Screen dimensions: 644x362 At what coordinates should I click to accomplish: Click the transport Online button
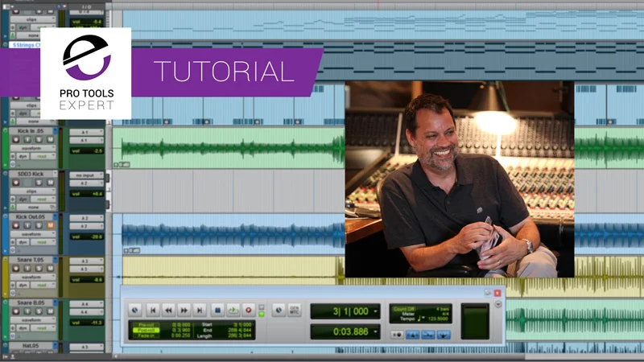tap(134, 311)
